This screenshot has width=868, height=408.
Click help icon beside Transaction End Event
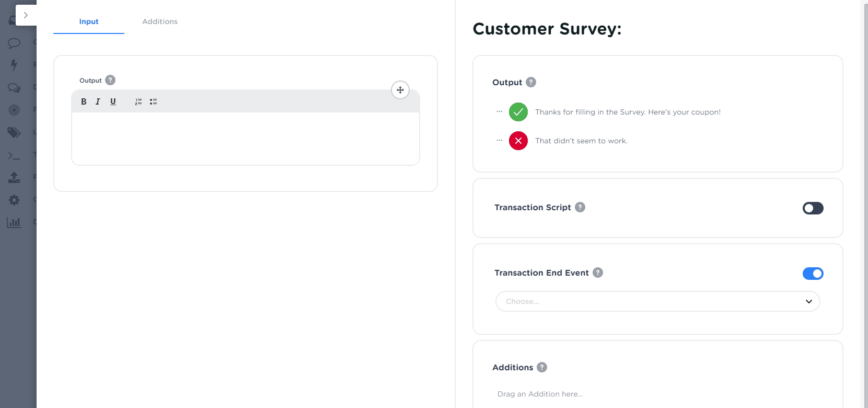(x=598, y=273)
